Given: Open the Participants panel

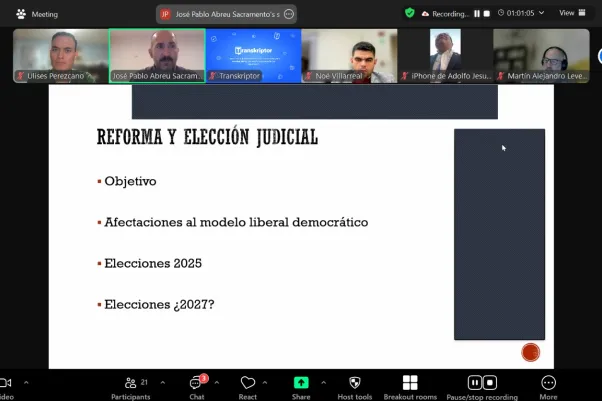Looking at the screenshot, I should tap(130, 384).
